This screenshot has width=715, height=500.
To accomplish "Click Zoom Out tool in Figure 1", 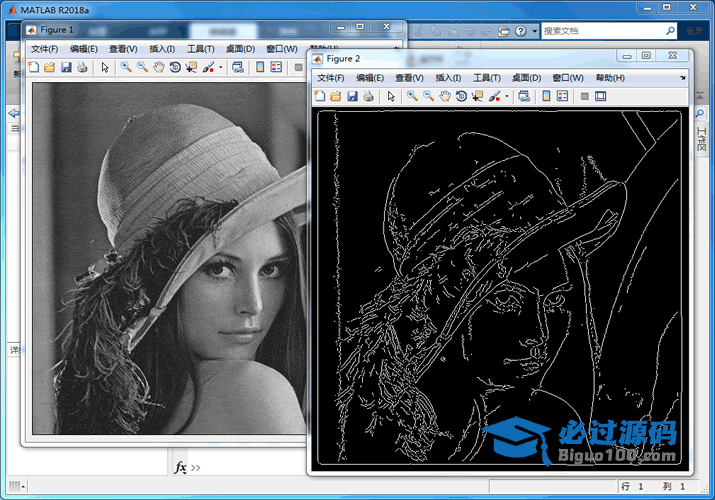I will [142, 68].
